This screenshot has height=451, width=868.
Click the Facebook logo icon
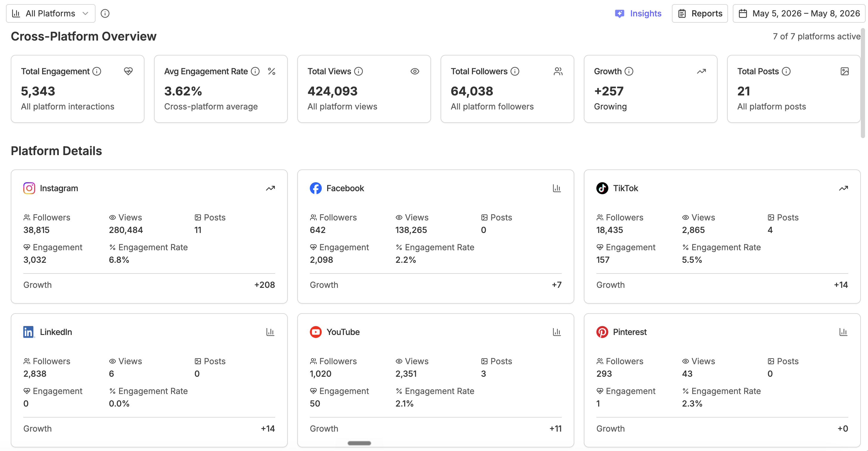point(316,188)
